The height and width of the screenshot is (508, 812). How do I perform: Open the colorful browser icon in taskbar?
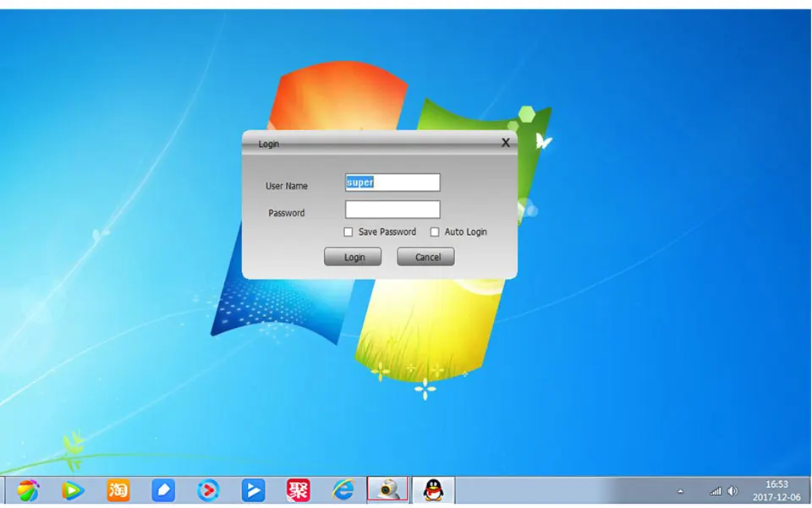point(28,490)
